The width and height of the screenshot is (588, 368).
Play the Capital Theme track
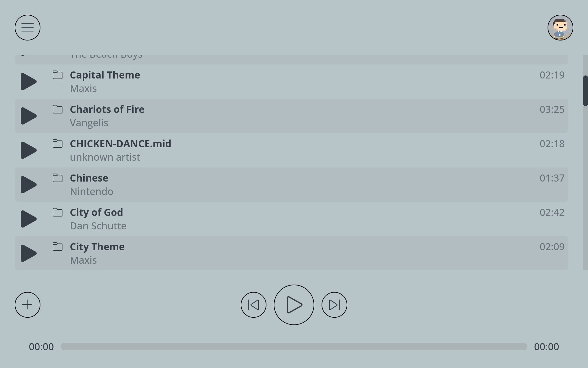point(28,82)
